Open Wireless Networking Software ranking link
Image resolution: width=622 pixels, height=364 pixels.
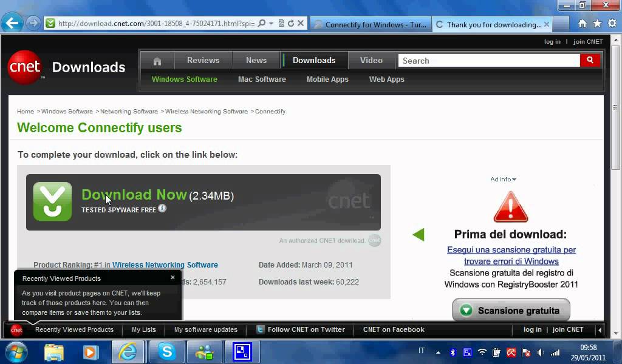(165, 265)
